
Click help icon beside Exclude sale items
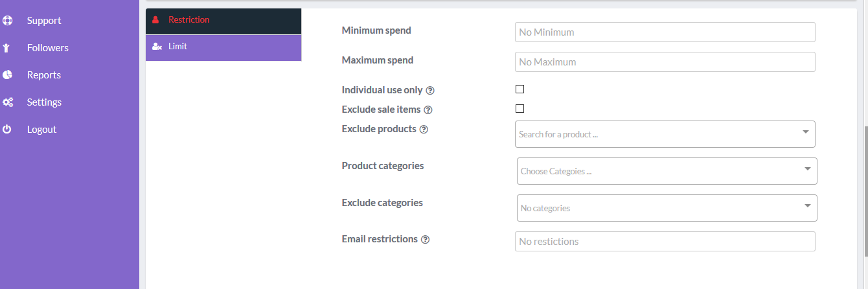click(428, 110)
